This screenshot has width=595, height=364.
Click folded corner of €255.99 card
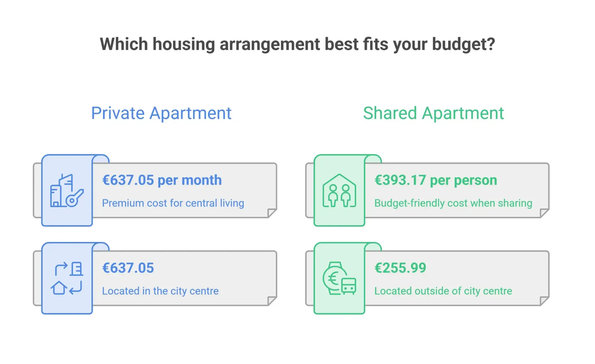[544, 301]
